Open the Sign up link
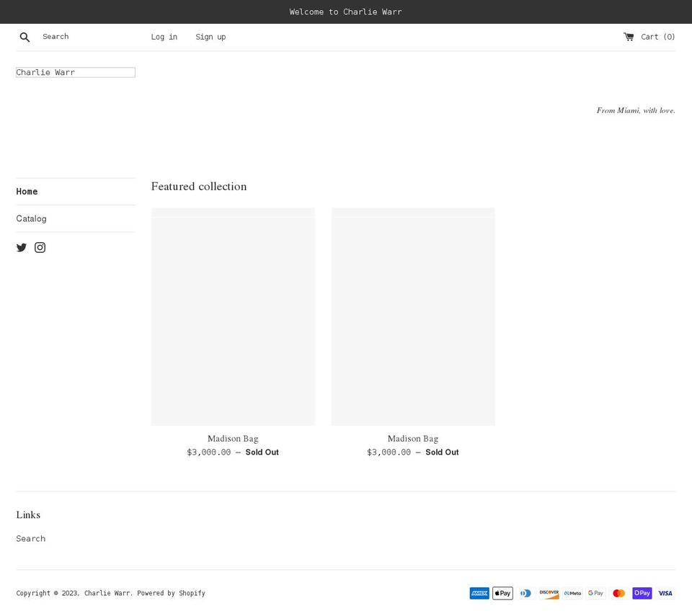Screen dimensions: 692x616 coord(210,37)
